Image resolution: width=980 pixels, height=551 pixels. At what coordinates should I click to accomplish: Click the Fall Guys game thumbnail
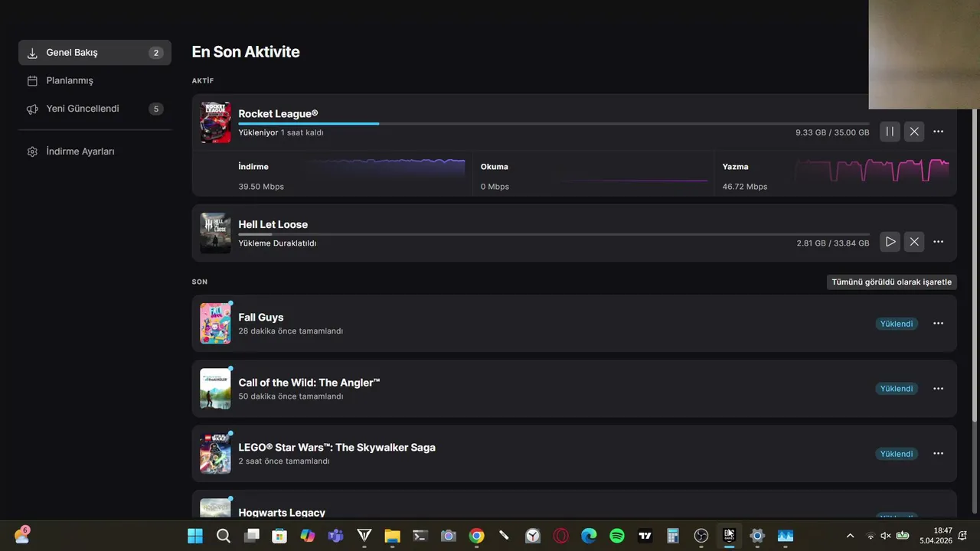coord(215,324)
